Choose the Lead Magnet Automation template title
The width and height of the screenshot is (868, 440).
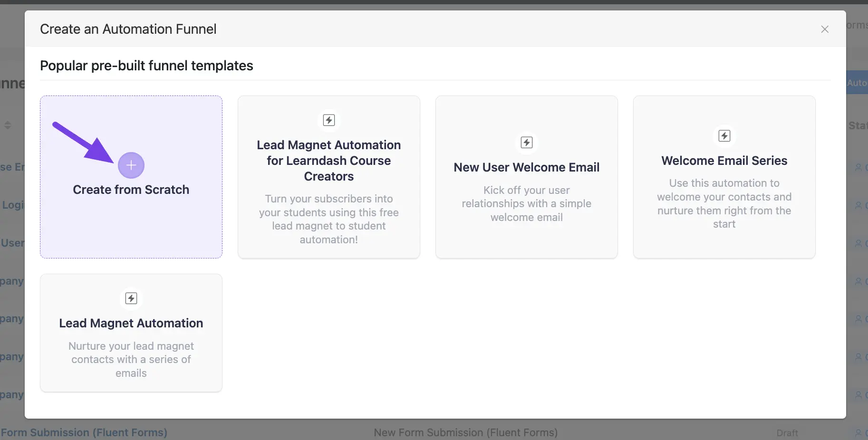coord(131,323)
